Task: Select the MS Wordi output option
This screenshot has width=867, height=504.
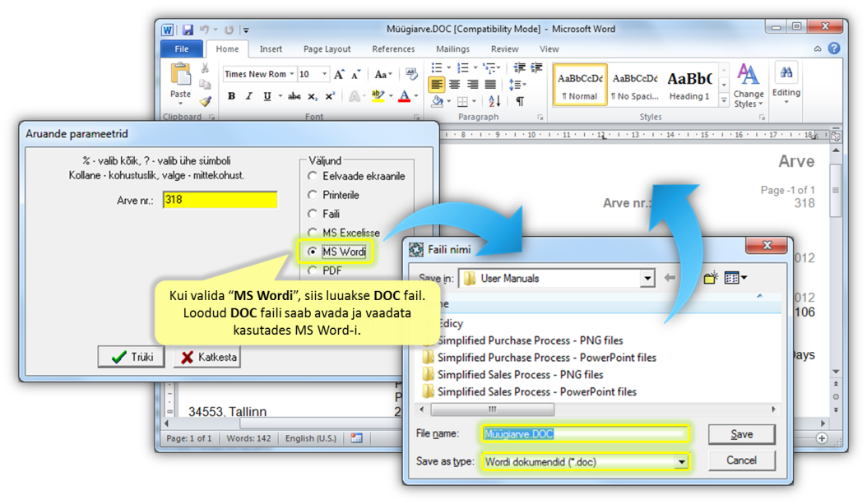Action: click(313, 252)
